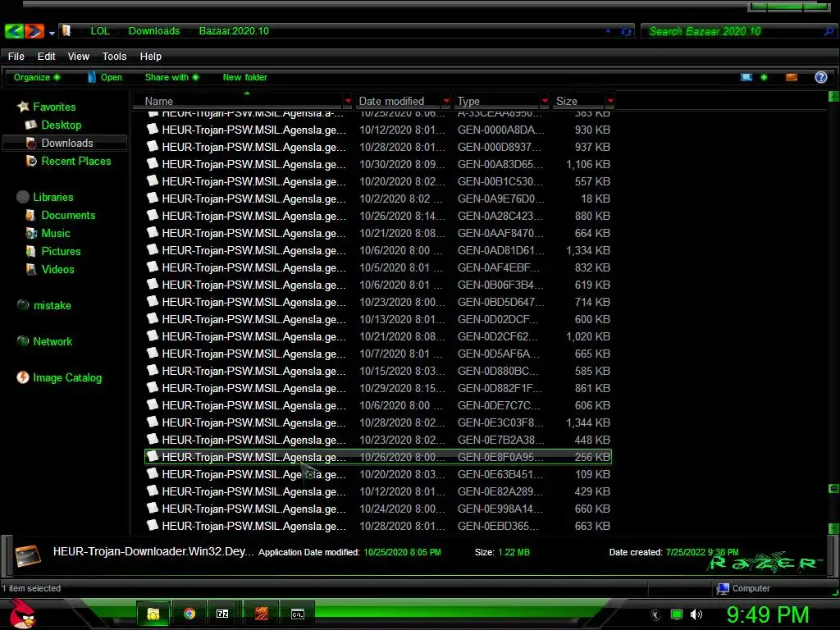840x630 pixels.
Task: Open the Help menu
Action: click(x=151, y=57)
